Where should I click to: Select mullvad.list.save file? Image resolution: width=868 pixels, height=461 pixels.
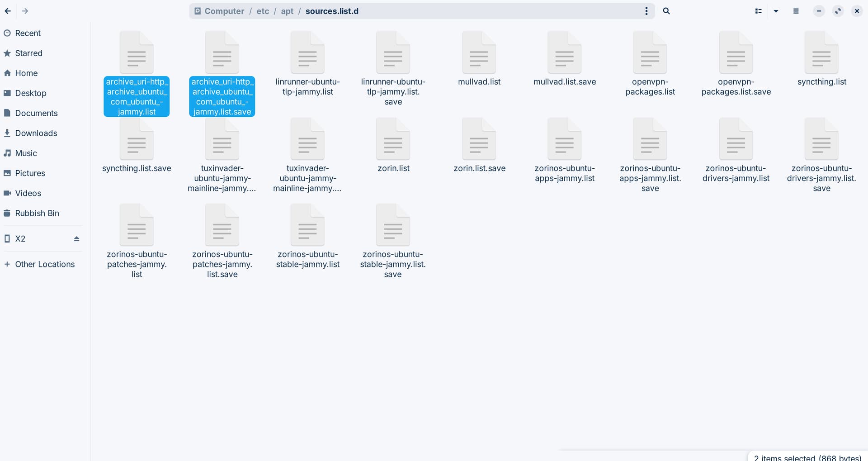[565, 59]
